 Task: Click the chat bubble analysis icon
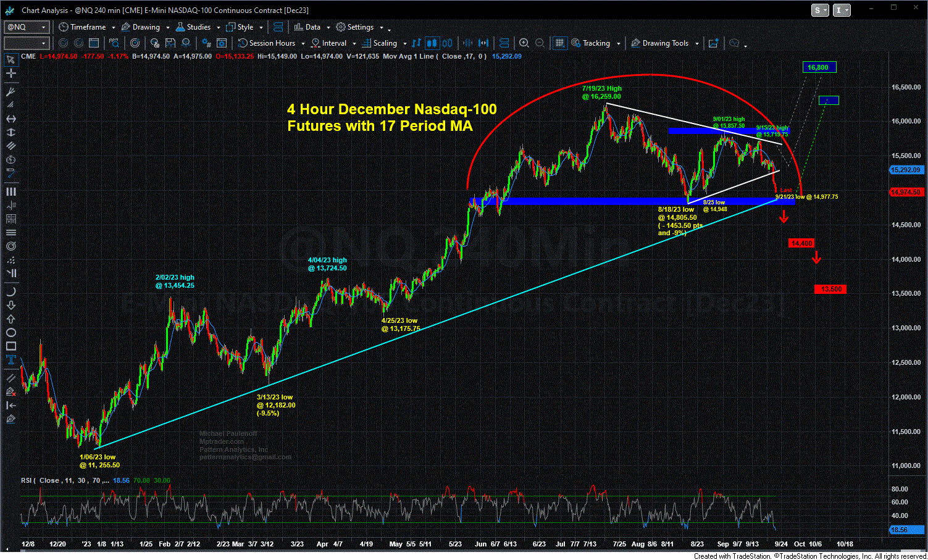click(x=734, y=43)
